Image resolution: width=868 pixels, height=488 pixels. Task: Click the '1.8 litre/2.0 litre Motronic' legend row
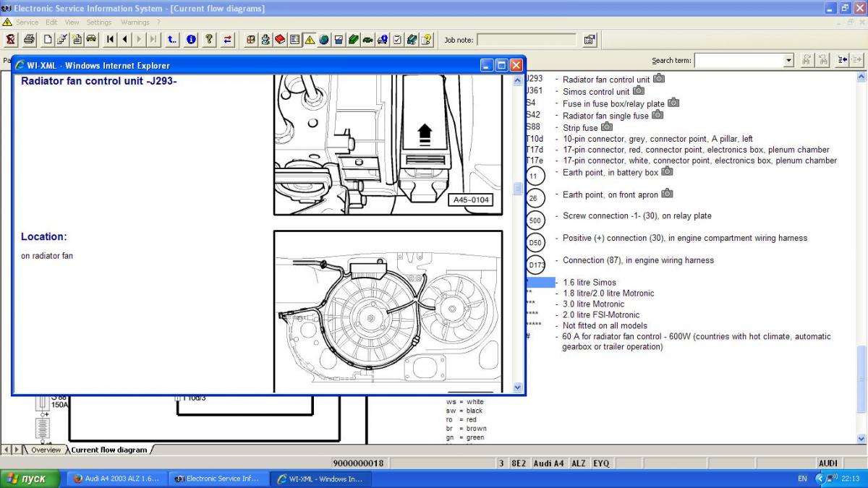[x=608, y=294]
